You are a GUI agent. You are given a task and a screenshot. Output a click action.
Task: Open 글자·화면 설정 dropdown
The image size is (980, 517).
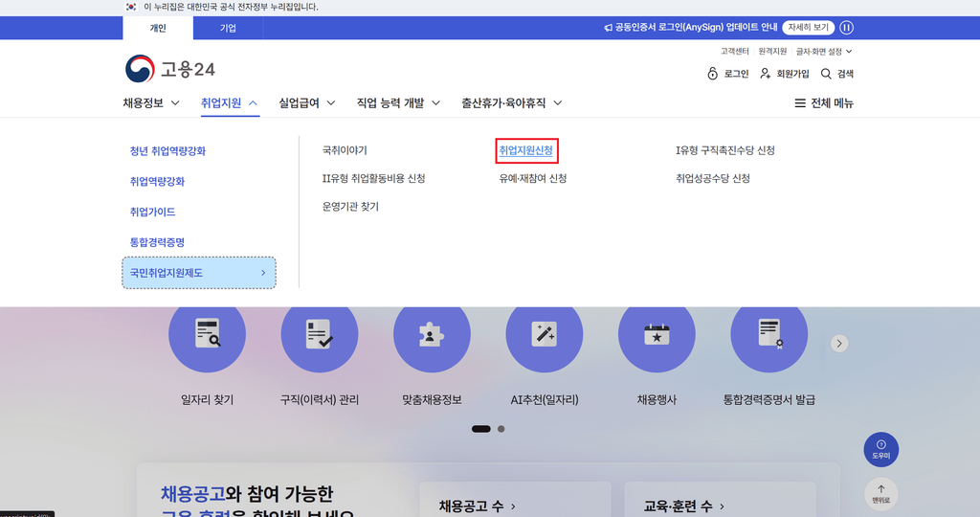click(x=824, y=52)
